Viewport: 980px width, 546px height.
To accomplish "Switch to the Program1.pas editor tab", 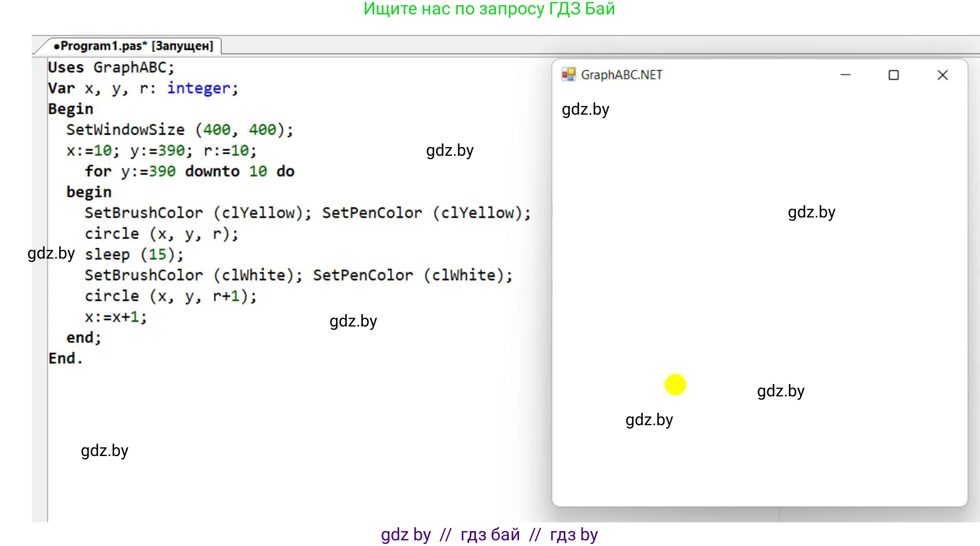I will 134,46.
